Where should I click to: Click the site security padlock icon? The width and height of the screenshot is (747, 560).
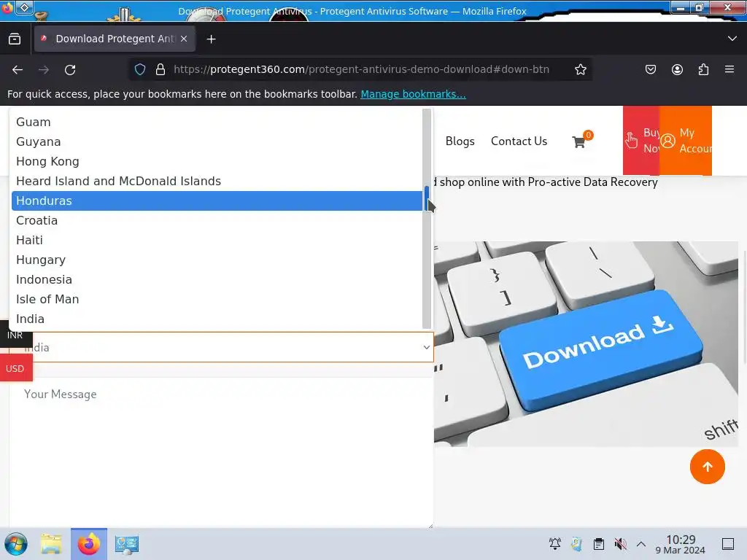coord(160,69)
